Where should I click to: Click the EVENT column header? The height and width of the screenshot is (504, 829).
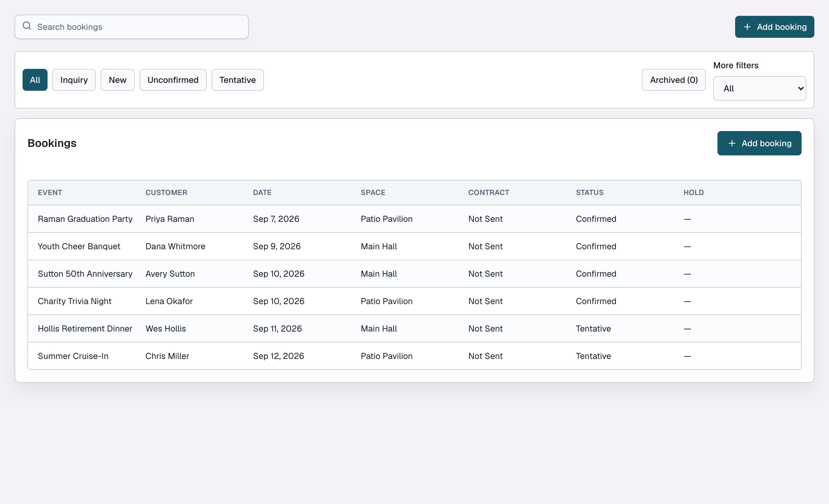pyautogui.click(x=50, y=193)
